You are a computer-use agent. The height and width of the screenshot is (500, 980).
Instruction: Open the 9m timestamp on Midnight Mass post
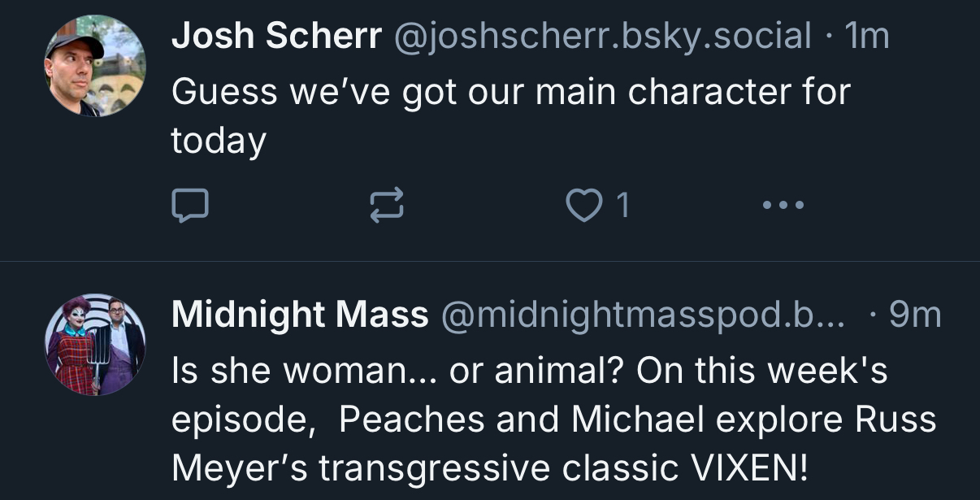click(914, 315)
